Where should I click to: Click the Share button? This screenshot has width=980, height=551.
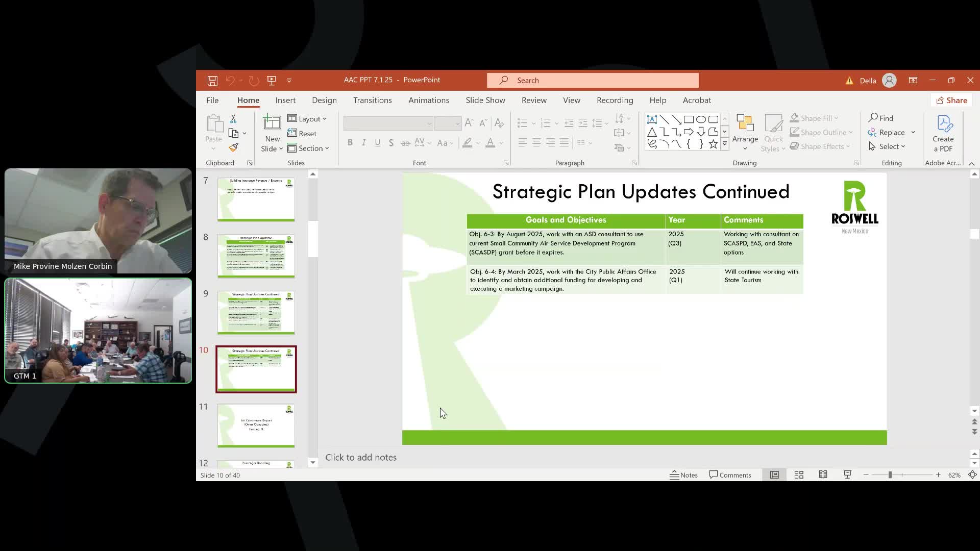(x=951, y=101)
